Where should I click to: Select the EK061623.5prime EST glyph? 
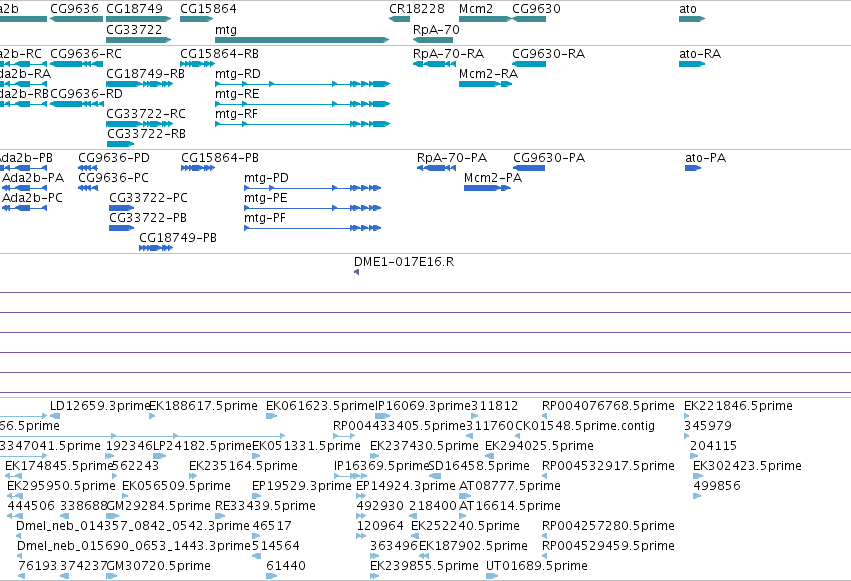click(271, 416)
